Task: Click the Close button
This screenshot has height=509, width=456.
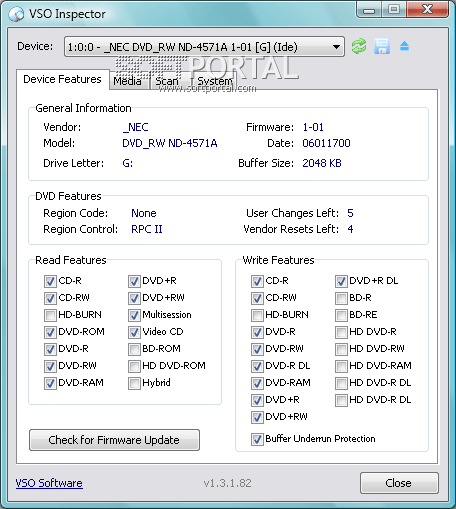Action: point(399,483)
